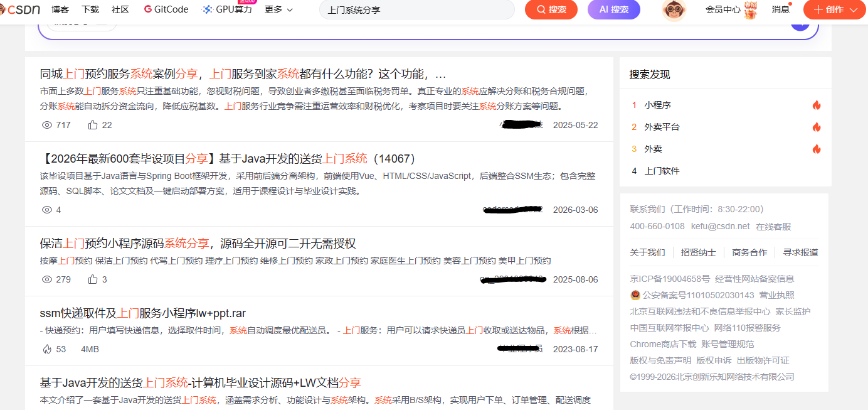Click the download flame icon showing 53

pos(46,349)
